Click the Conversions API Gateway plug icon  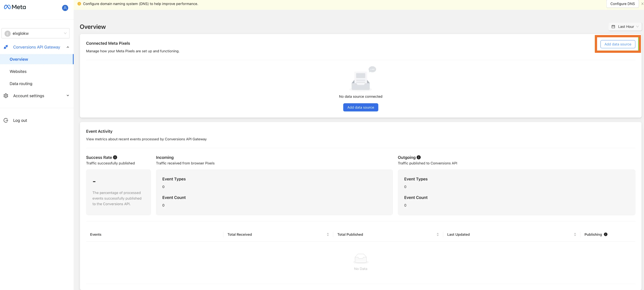[6, 47]
